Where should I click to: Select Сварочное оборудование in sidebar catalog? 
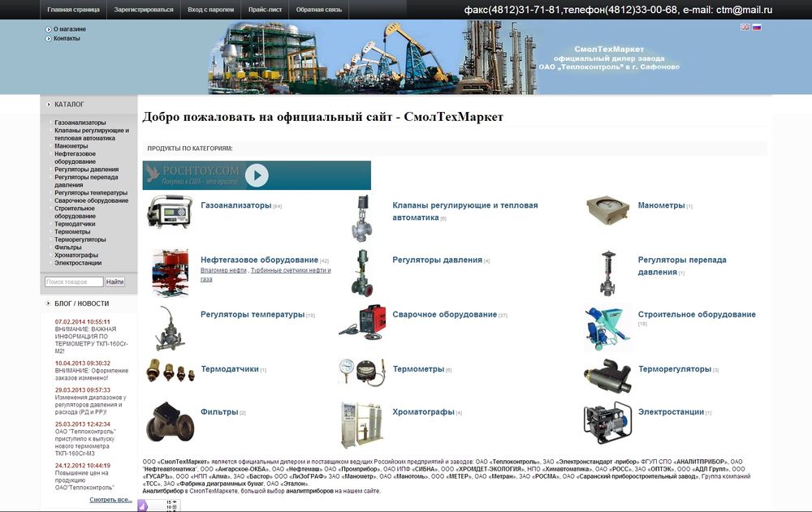(x=92, y=200)
